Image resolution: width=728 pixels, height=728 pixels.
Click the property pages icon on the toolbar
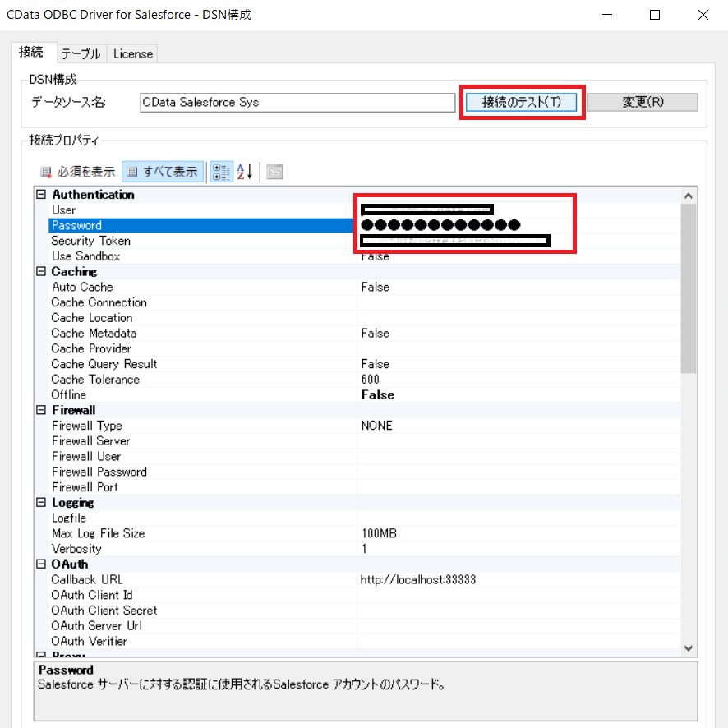[274, 171]
